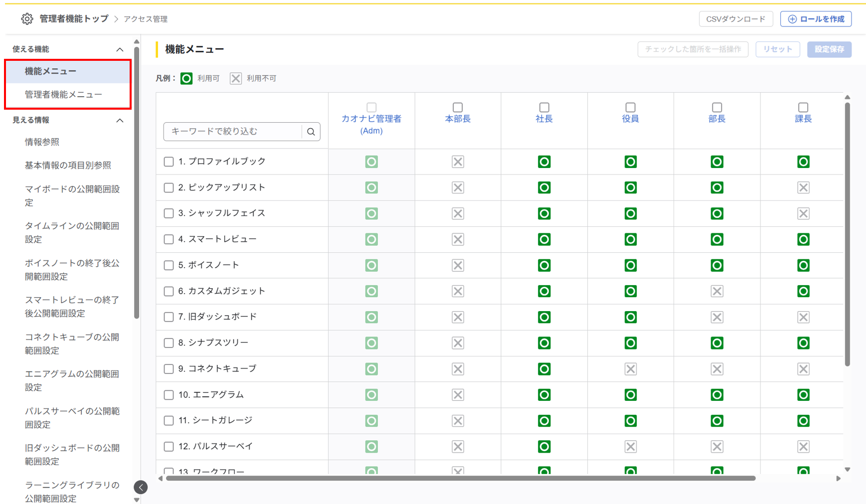Click the CSVダウンロード button
This screenshot has width=866, height=504.
pos(735,19)
